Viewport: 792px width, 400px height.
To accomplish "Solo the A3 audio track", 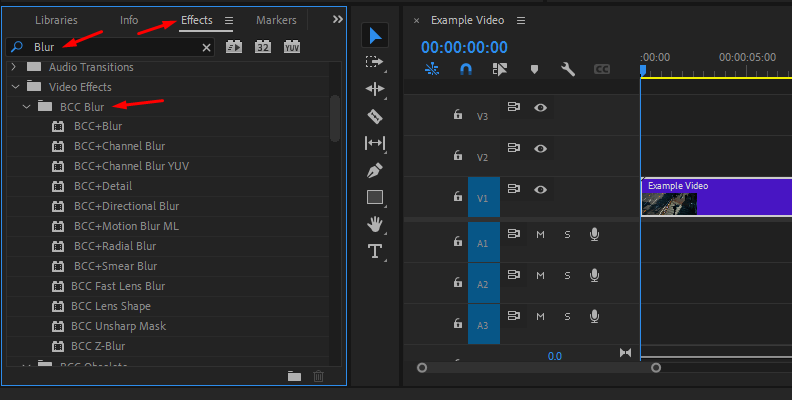I will [x=567, y=317].
